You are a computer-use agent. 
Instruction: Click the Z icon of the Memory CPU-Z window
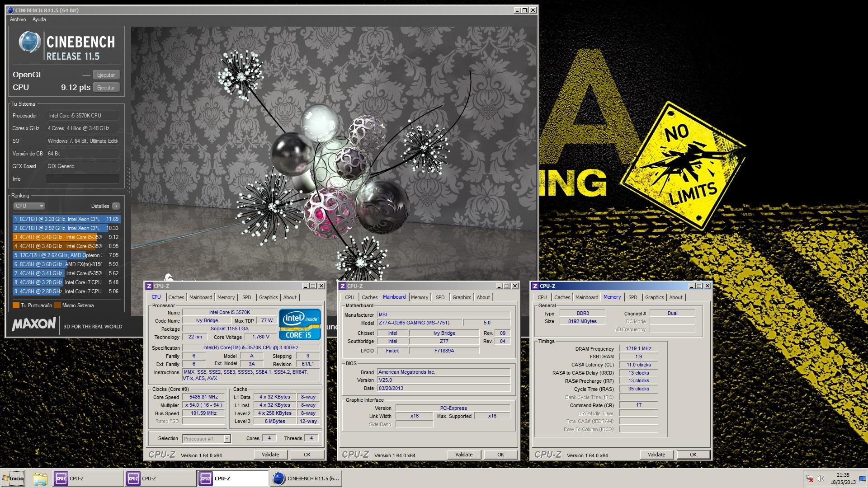click(x=535, y=286)
